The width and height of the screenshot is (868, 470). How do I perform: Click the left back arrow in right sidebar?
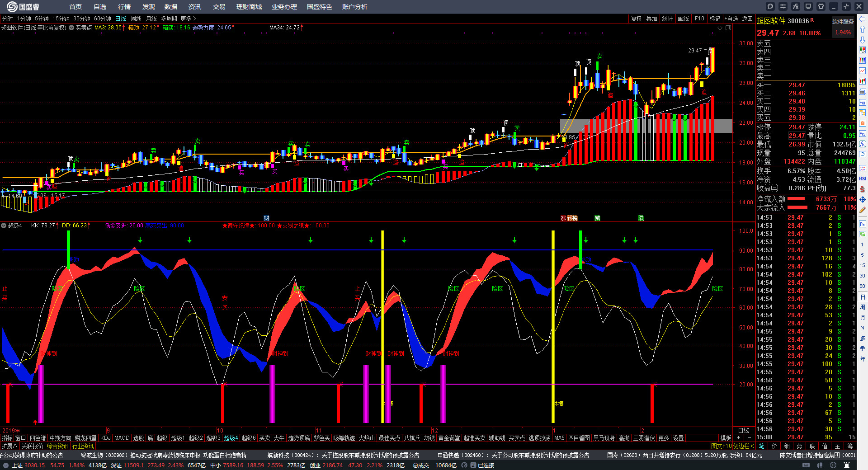tap(863, 19)
